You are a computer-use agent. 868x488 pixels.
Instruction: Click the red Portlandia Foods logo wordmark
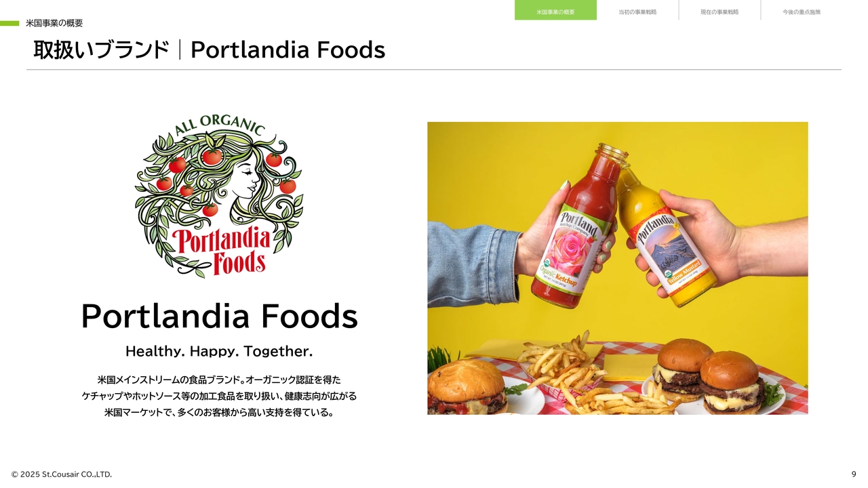220,249
